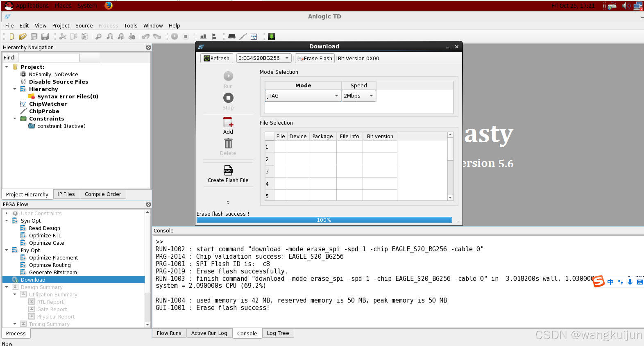The image size is (644, 346).
Task: Collapse the Hierarchy tree node
Action: 15,89
